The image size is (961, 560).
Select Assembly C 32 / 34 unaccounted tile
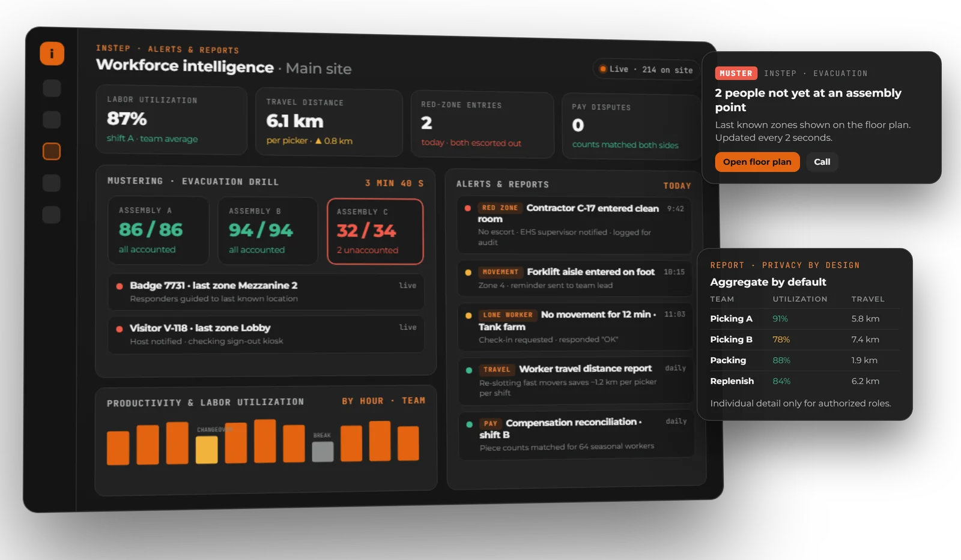point(375,232)
